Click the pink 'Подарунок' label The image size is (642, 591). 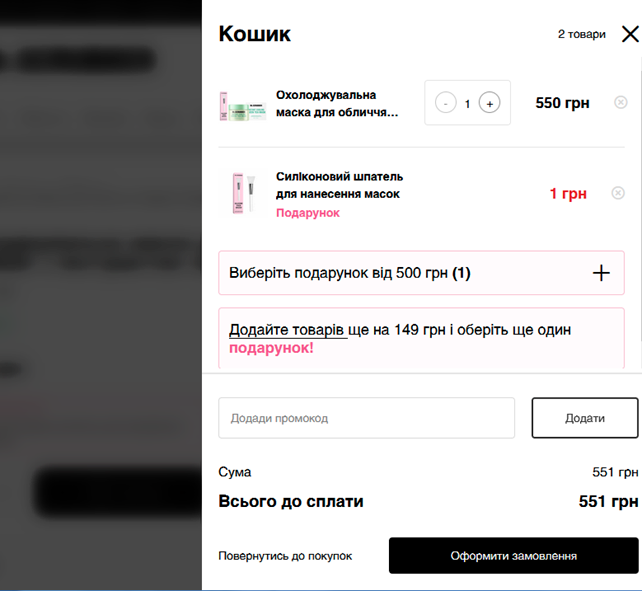point(308,213)
